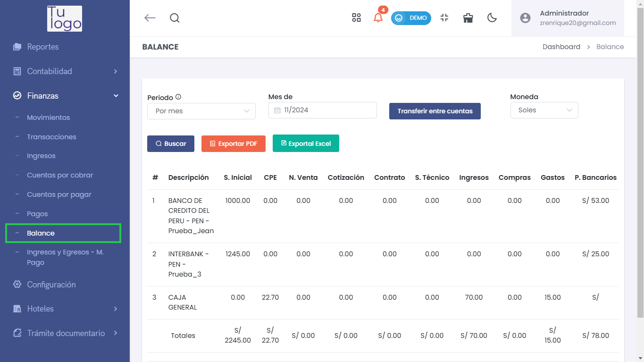
Task: Click the Mes de date field
Action: coord(322,110)
